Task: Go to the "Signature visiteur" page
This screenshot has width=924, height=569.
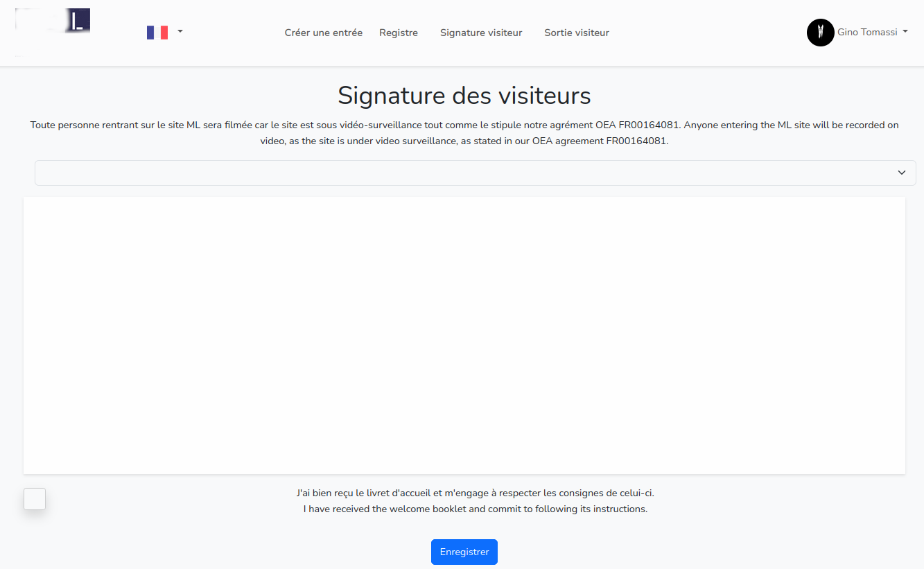Action: point(481,32)
